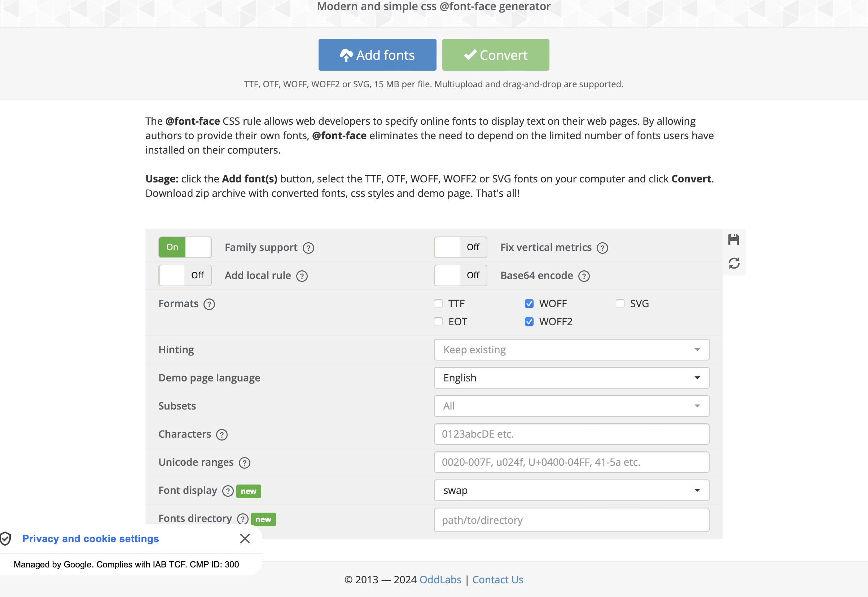This screenshot has width=868, height=597.
Task: Click the green Convert button
Action: [495, 55]
